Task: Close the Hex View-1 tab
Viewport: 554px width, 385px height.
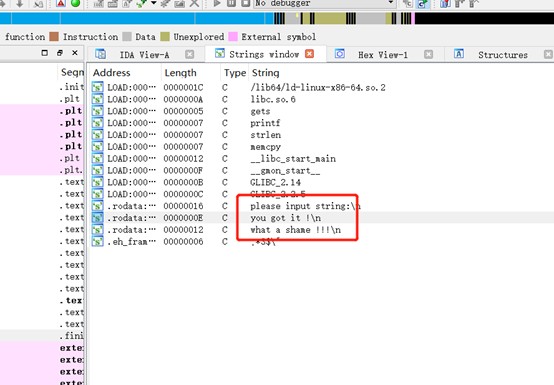Action: tap(429, 54)
